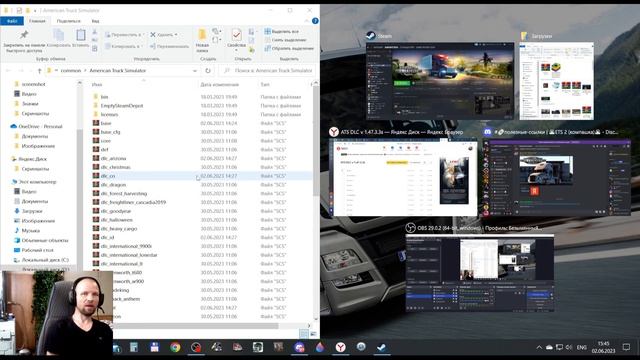Open the Properties dropdown arrow

pyautogui.click(x=236, y=50)
